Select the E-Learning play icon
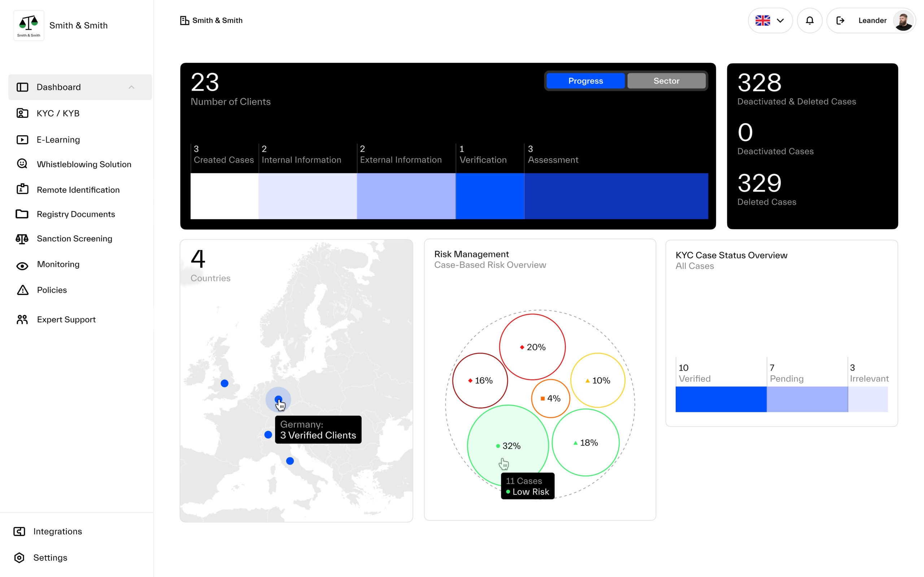Screen dimensions: 924x577 22,139
